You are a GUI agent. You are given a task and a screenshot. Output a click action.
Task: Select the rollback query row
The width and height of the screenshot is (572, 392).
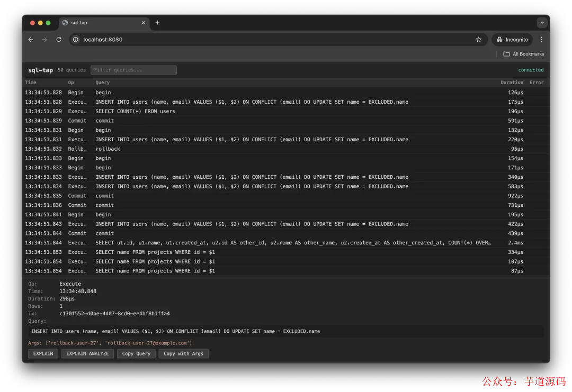(108, 149)
